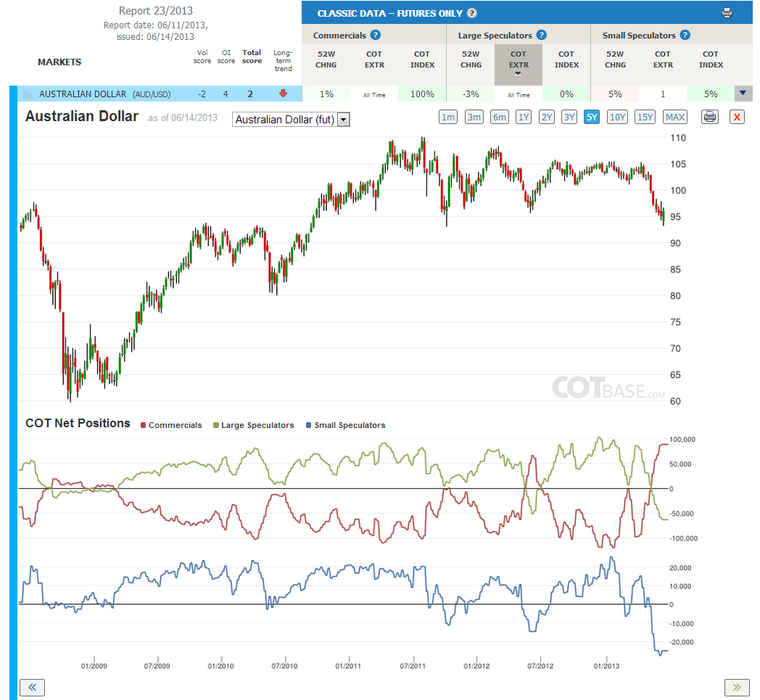The image size is (760, 700).
Task: Click the small chart icon beside Australian Dollar row
Action: (28, 94)
